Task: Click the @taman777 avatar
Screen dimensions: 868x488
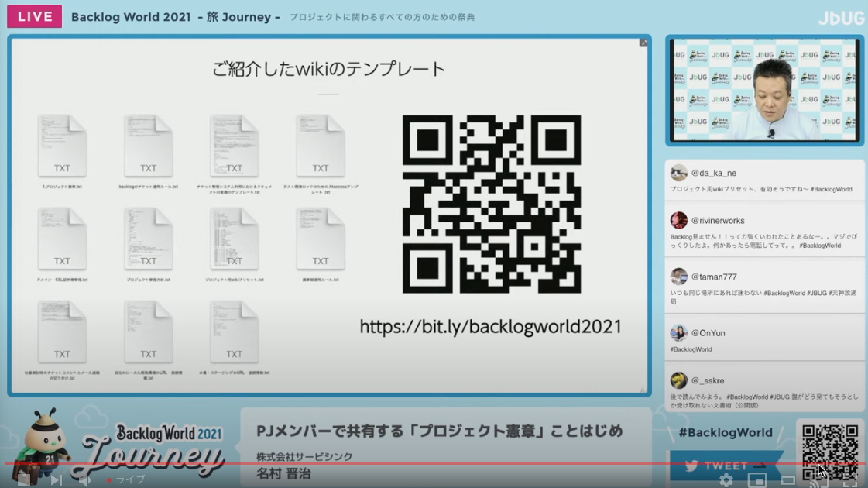Action: click(x=678, y=277)
